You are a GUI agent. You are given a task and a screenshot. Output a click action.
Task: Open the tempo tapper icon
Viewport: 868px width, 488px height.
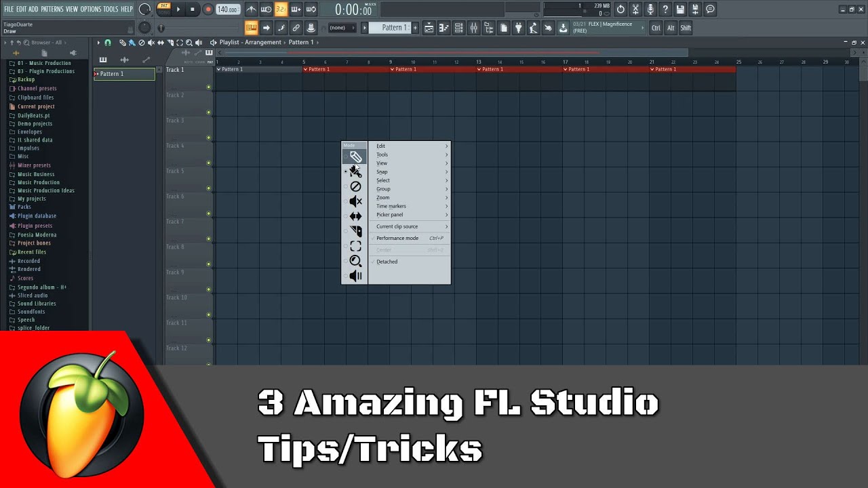click(x=533, y=28)
